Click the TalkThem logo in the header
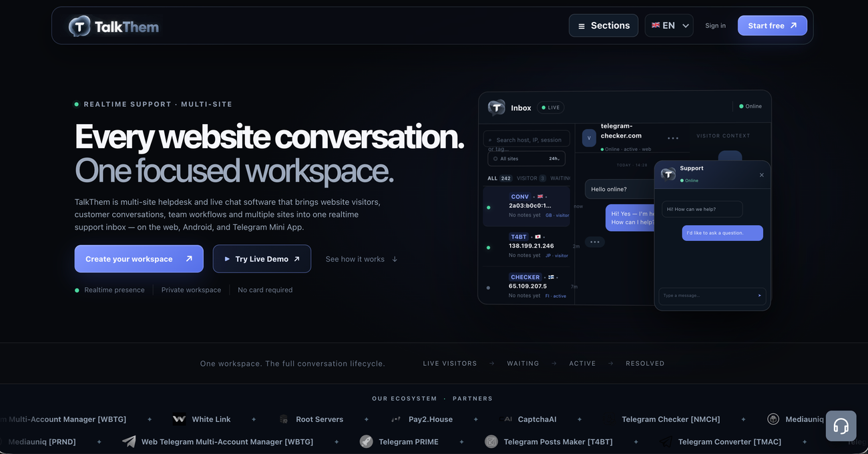Image resolution: width=868 pixels, height=454 pixels. tap(114, 26)
